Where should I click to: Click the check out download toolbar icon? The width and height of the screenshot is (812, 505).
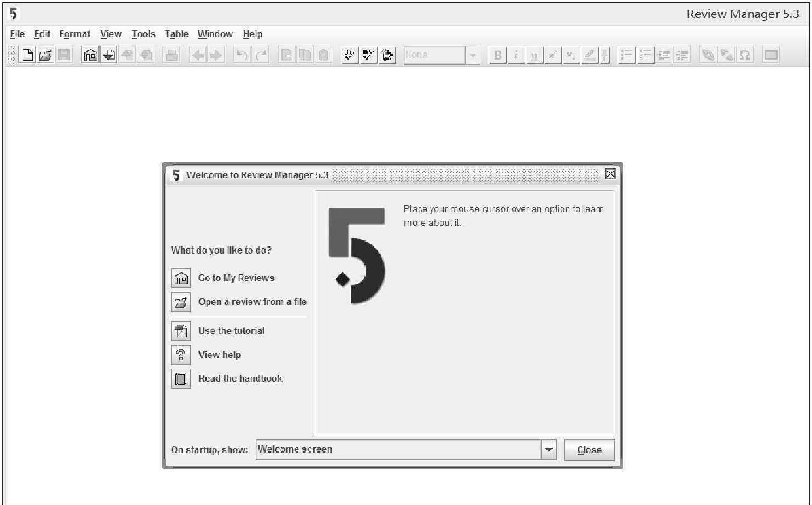[109, 55]
